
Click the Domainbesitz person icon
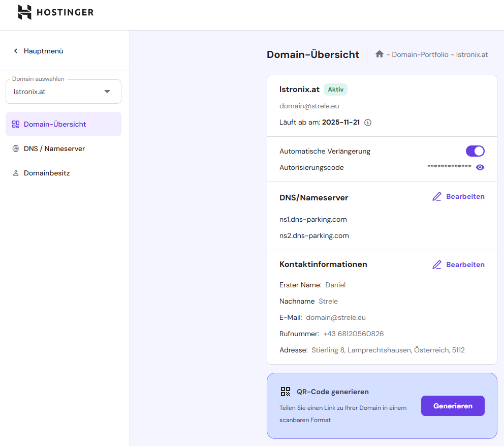(x=15, y=173)
